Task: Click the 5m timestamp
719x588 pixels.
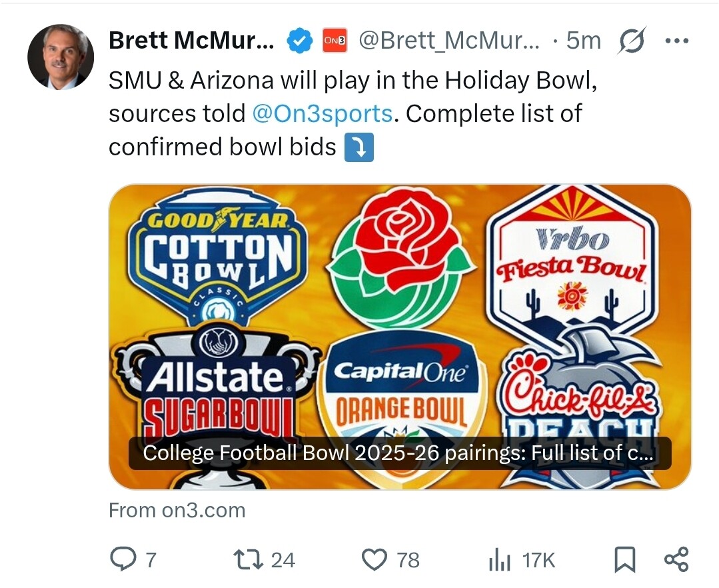Action: [x=583, y=41]
